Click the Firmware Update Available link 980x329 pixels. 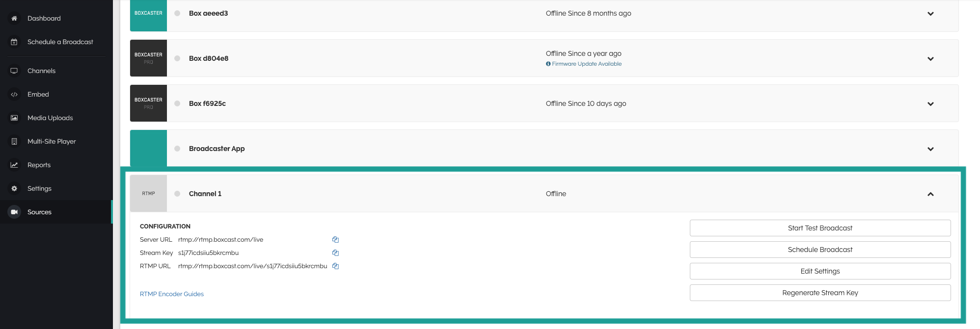pos(586,64)
